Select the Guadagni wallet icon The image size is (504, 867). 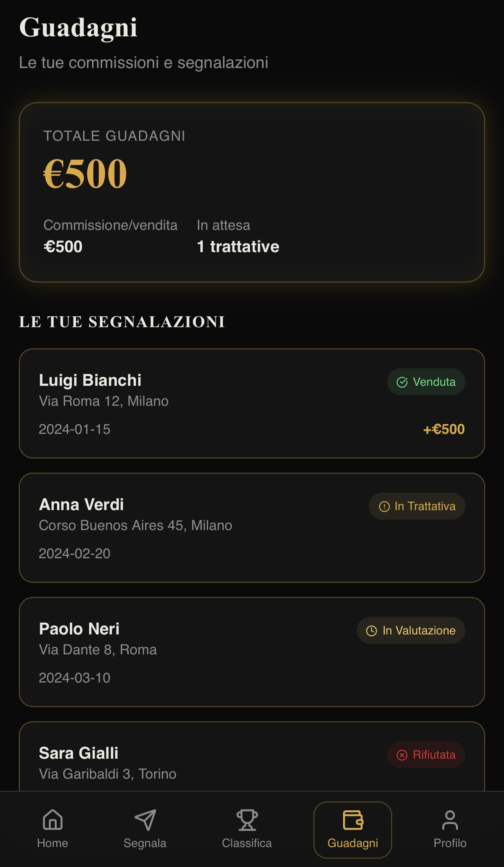tap(353, 819)
